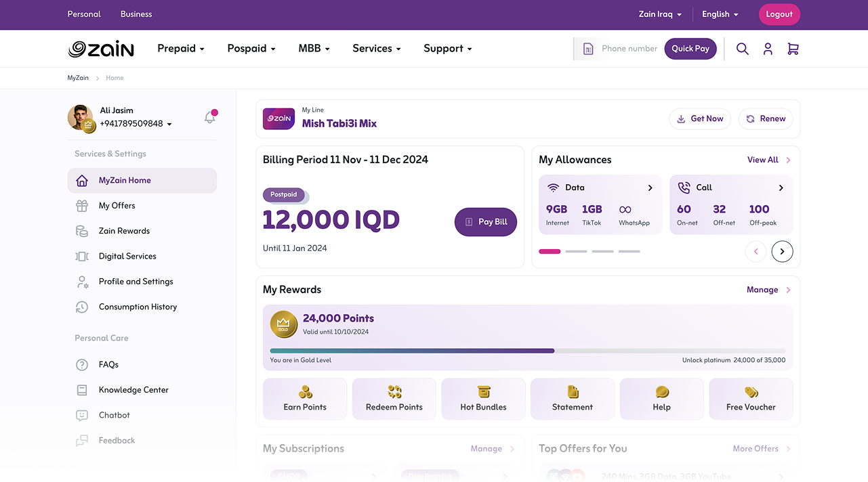Expand the Call allowance chevron
The image size is (868, 482).
tap(781, 188)
